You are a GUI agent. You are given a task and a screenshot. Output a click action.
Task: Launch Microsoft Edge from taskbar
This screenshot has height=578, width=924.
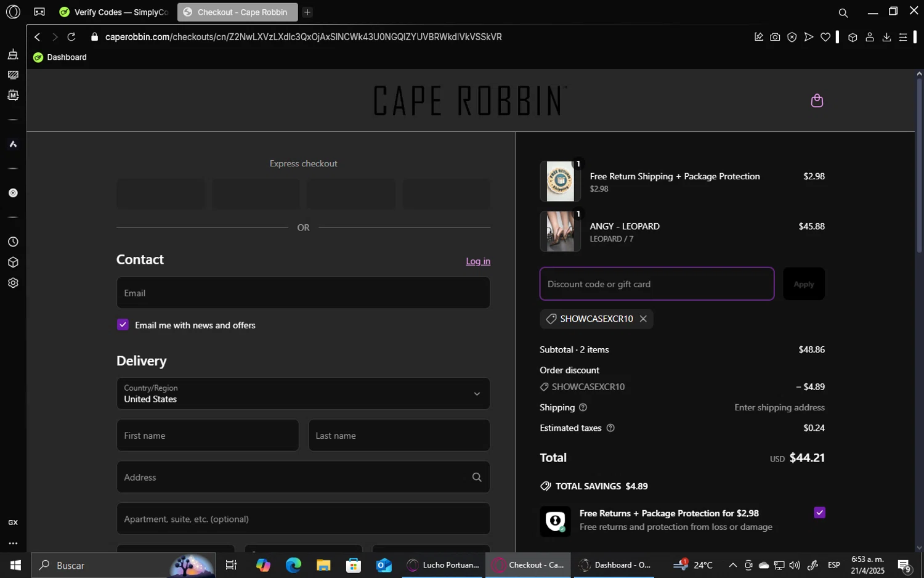click(x=293, y=565)
